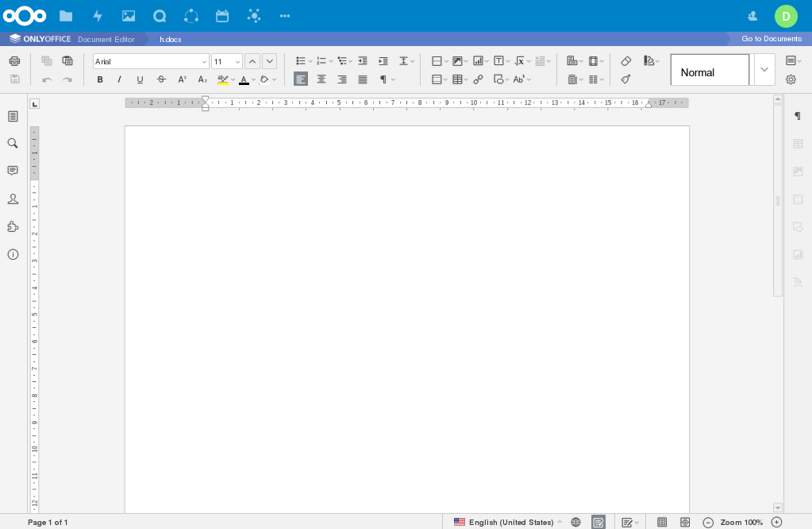Decrease the paragraph indent
This screenshot has height=529, width=812.
[x=363, y=61]
